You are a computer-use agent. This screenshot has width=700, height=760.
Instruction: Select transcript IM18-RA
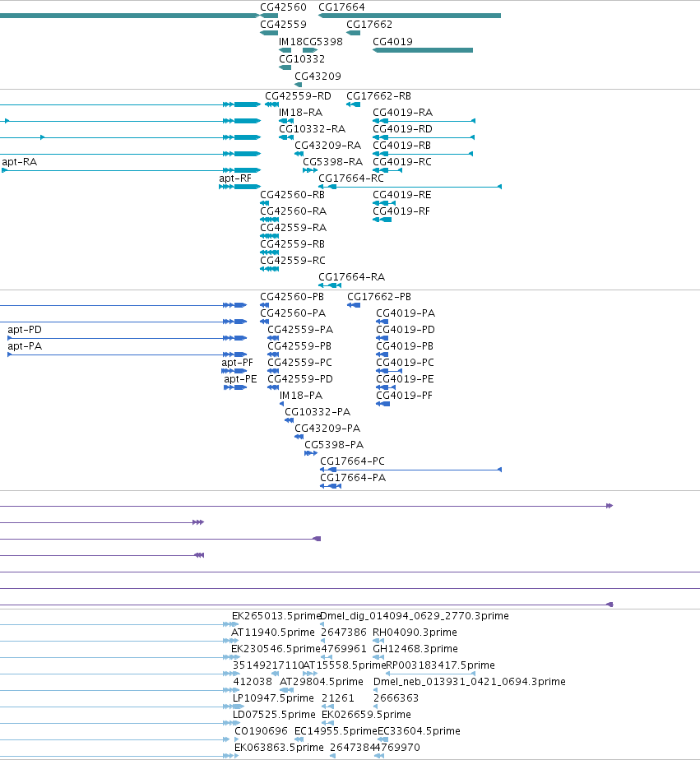(300, 113)
